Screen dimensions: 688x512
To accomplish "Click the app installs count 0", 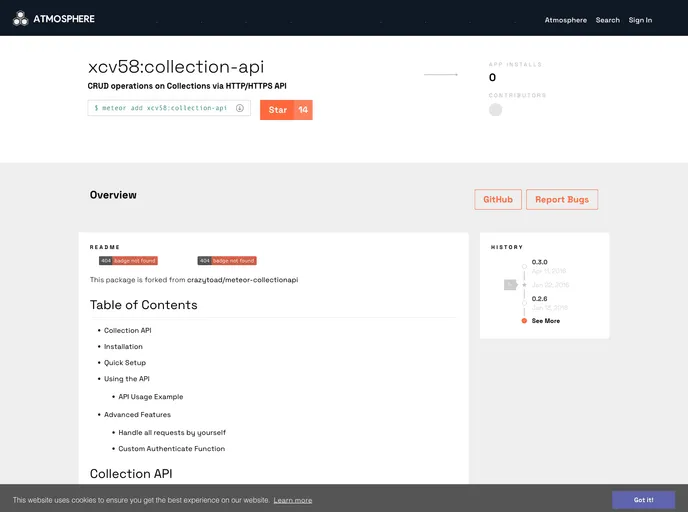I will click(492, 78).
